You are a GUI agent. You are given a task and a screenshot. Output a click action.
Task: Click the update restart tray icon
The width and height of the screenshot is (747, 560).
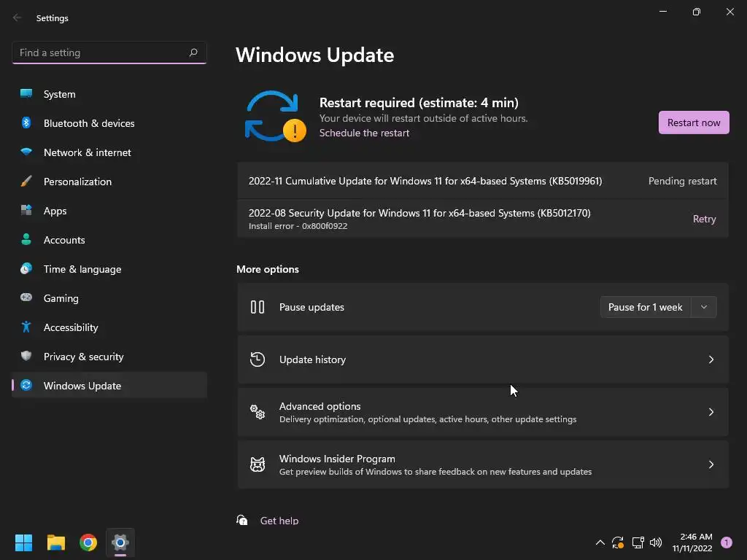pos(618,542)
